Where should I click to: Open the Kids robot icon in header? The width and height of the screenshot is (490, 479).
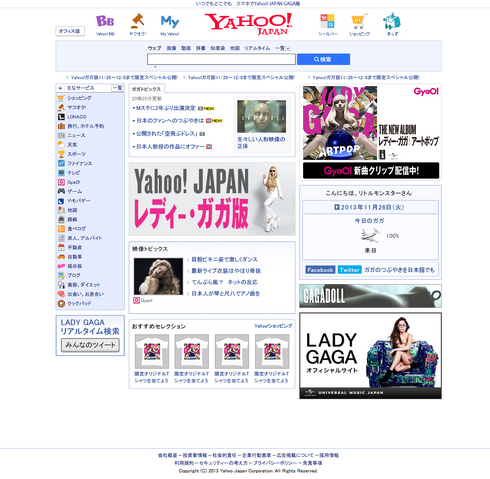pyautogui.click(x=392, y=21)
